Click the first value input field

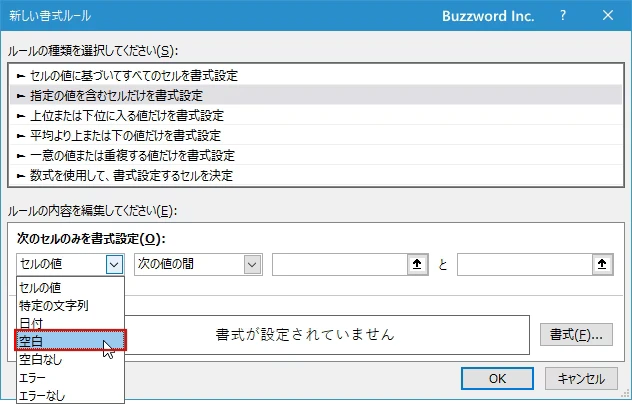click(340, 264)
